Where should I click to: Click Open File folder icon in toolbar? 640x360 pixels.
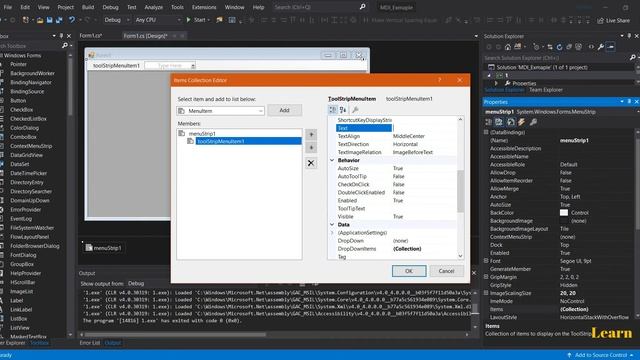40,20
